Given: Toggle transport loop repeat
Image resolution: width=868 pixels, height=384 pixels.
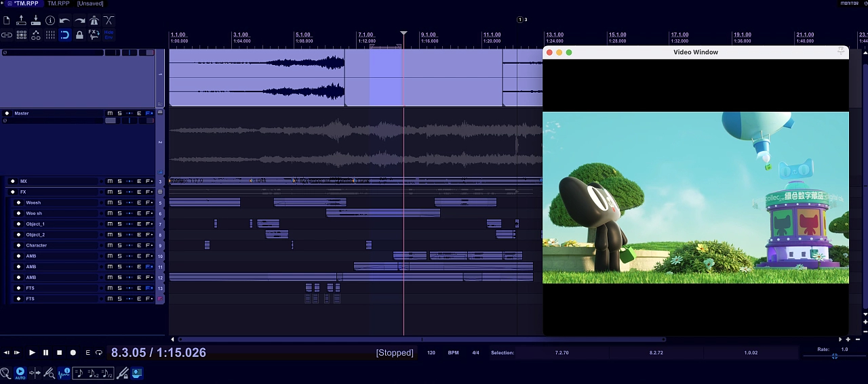Looking at the screenshot, I should 98,353.
